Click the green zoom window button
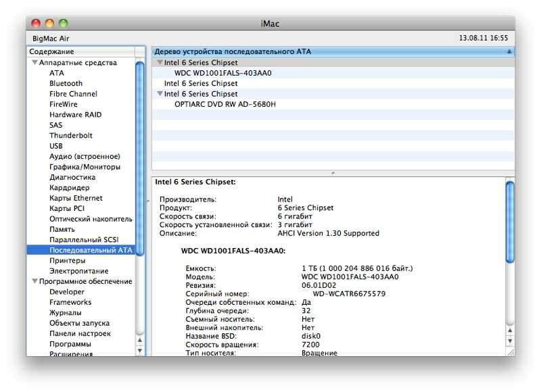Viewport: 541px width, 392px height. pos(63,24)
